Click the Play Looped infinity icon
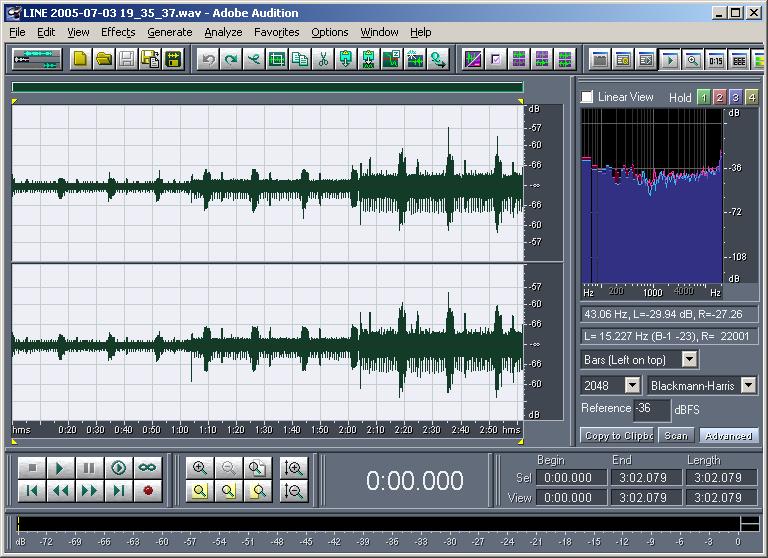The height and width of the screenshot is (558, 768). [147, 467]
